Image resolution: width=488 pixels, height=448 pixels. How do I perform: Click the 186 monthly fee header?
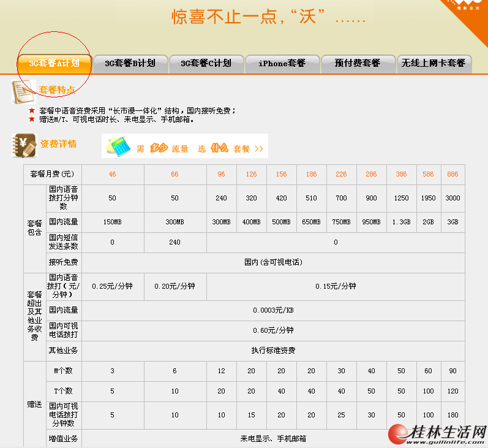311,175
